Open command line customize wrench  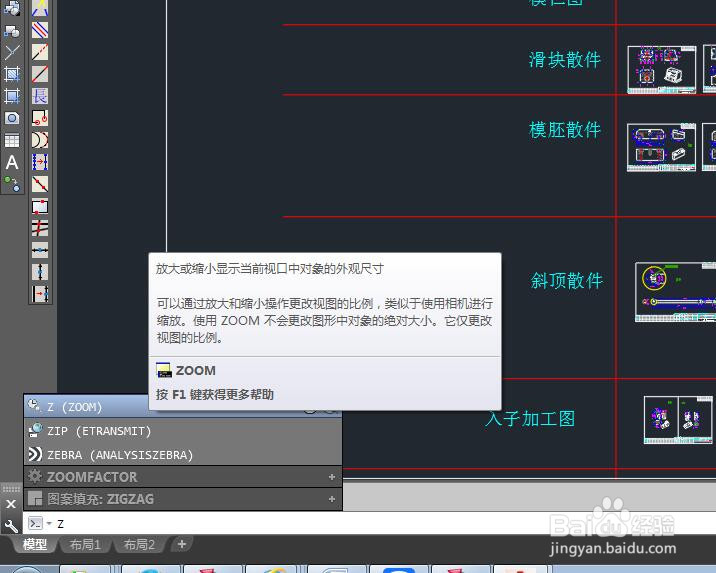pos(11,526)
